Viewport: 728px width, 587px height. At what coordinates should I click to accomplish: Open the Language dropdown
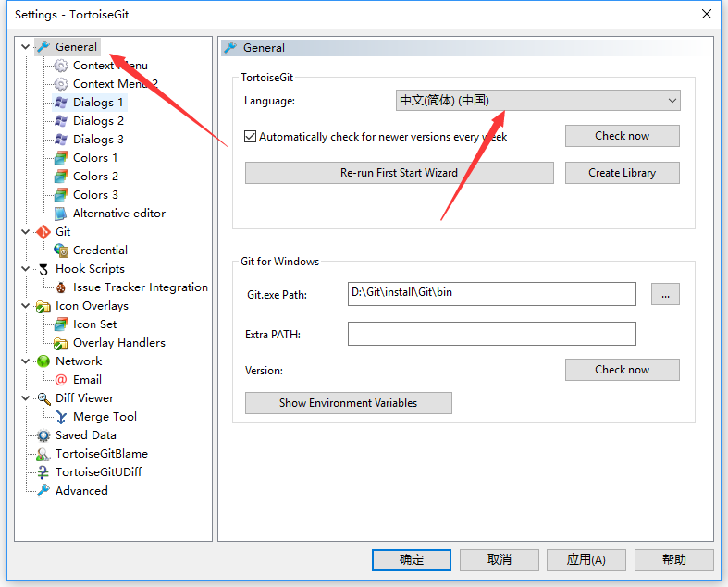[x=537, y=101]
